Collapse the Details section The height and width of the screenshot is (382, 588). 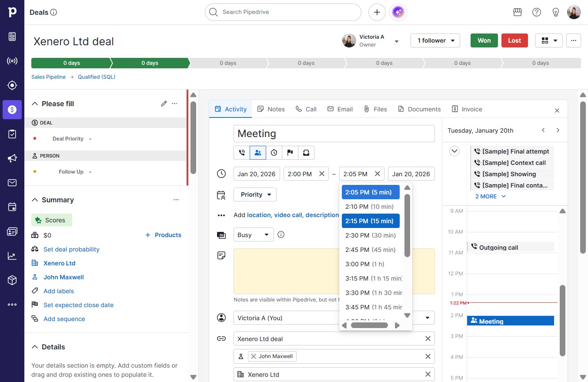point(35,347)
